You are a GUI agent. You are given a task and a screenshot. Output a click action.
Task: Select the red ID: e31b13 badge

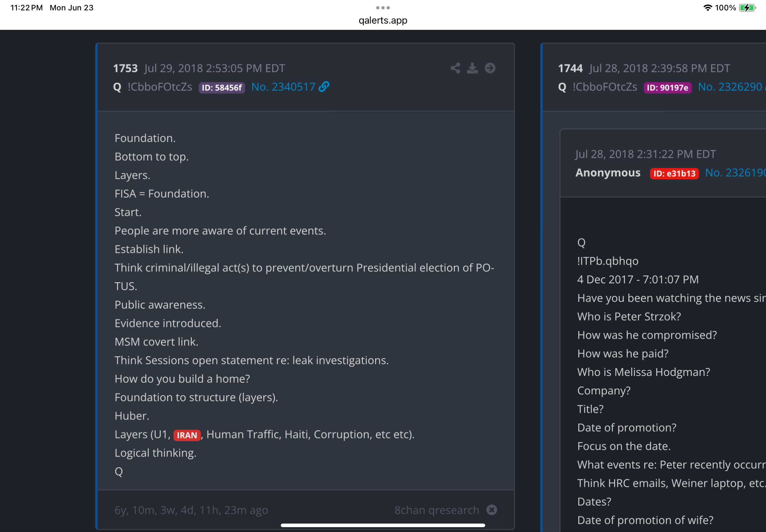[x=674, y=173]
